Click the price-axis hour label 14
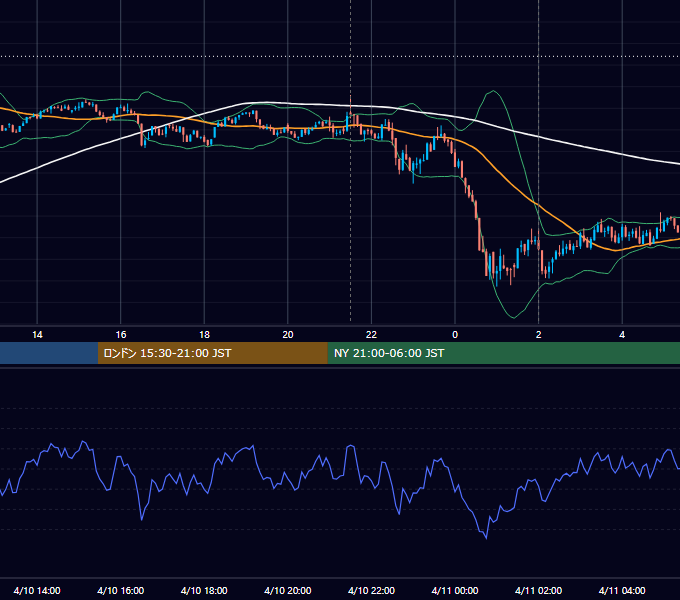Viewport: 680px width, 600px height. 37,335
